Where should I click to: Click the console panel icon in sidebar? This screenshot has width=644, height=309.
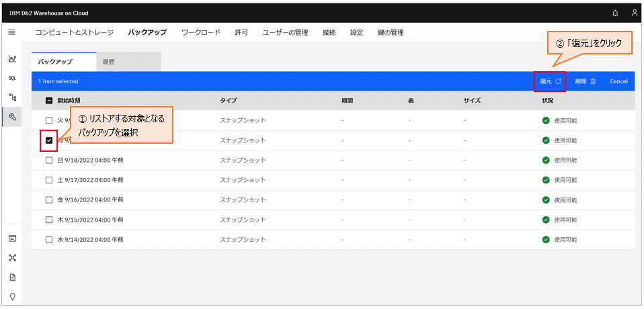pos(12,238)
